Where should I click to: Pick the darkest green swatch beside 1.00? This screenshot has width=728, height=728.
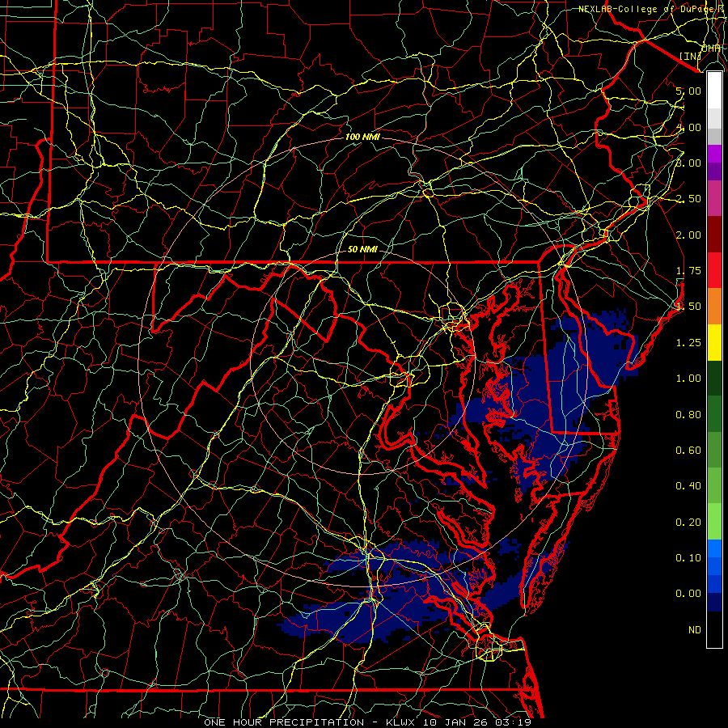pos(714,378)
